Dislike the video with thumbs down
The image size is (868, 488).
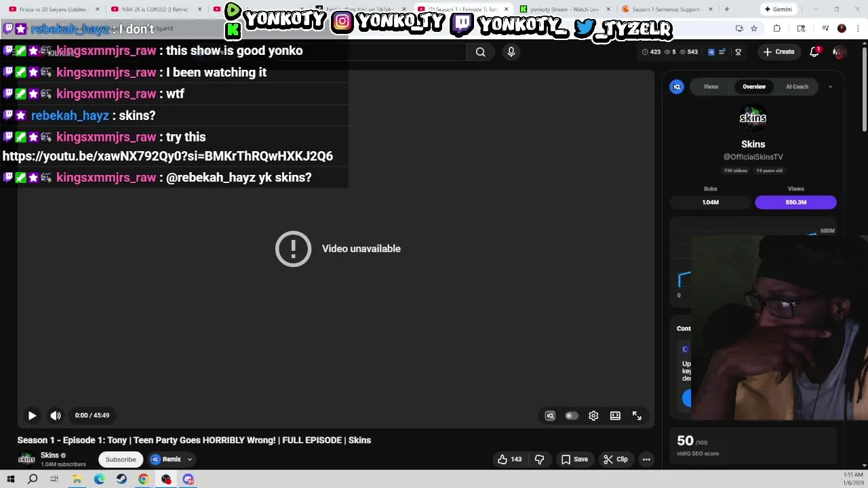click(540, 460)
